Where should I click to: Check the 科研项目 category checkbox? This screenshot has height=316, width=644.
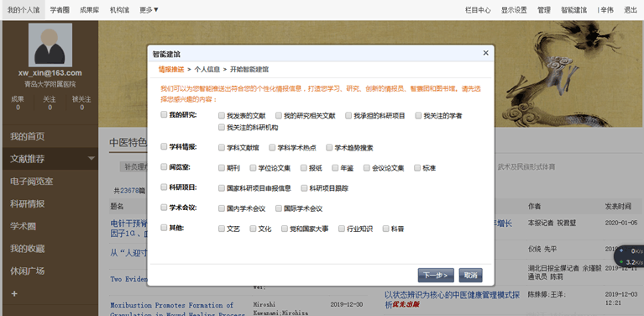(x=164, y=187)
